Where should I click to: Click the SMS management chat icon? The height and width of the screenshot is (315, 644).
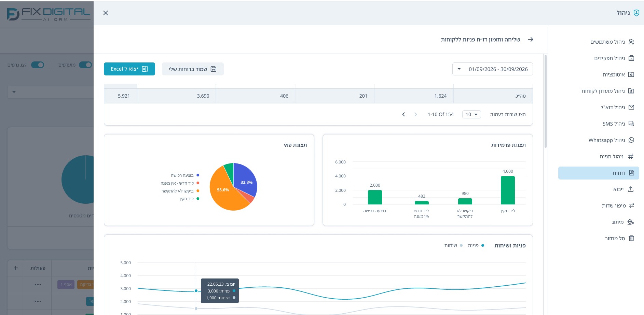coord(631,124)
